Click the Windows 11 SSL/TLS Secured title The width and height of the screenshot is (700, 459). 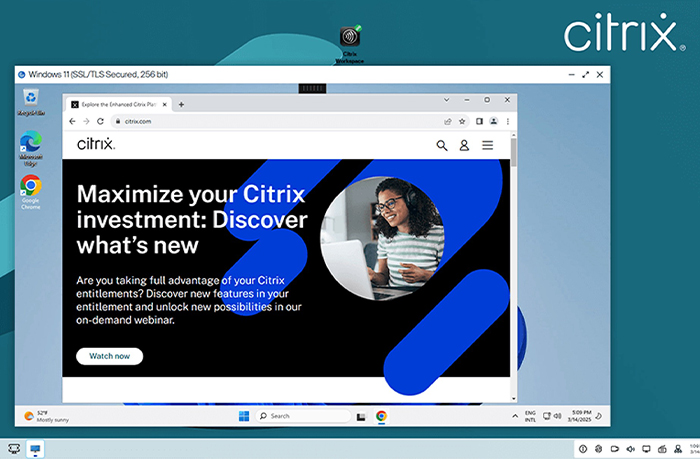pos(98,75)
